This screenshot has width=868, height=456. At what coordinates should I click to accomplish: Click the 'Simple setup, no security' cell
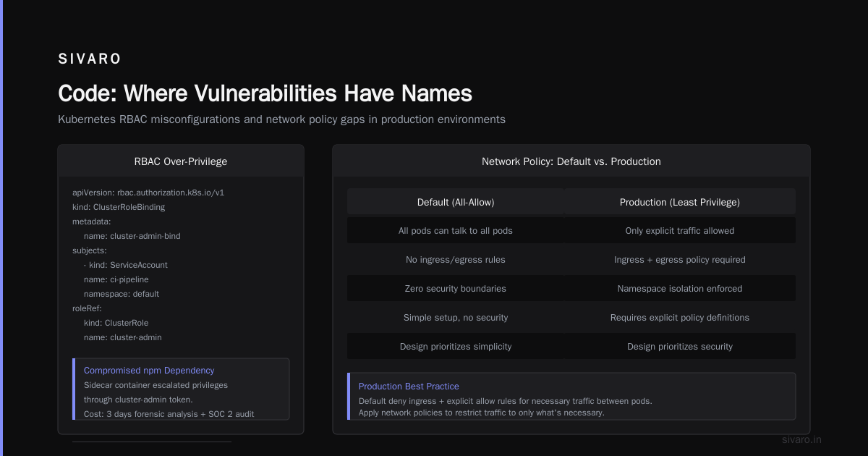(456, 318)
